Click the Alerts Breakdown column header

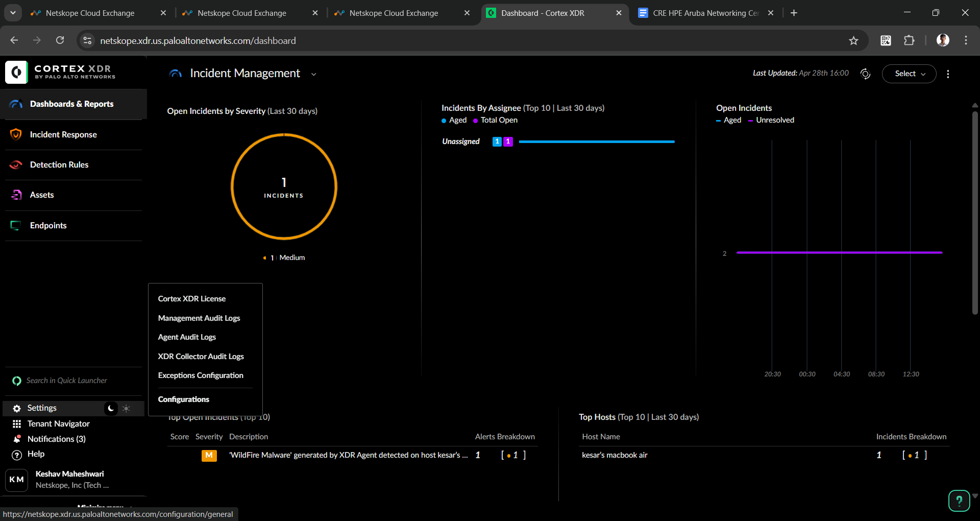tap(505, 437)
